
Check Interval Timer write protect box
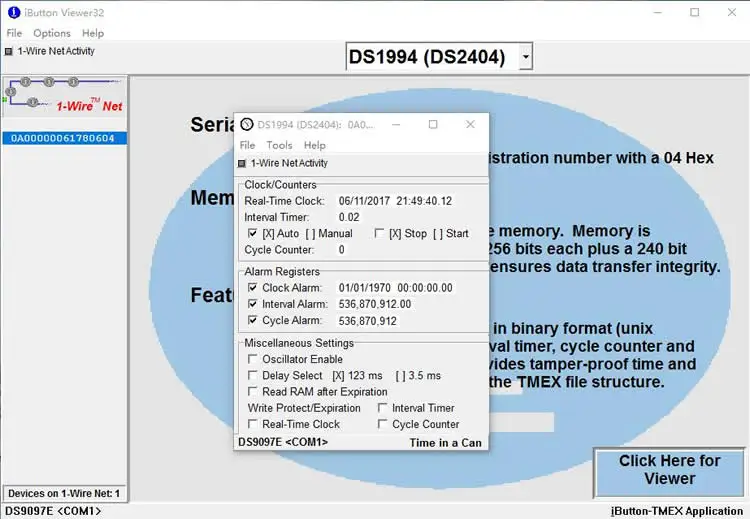382,408
